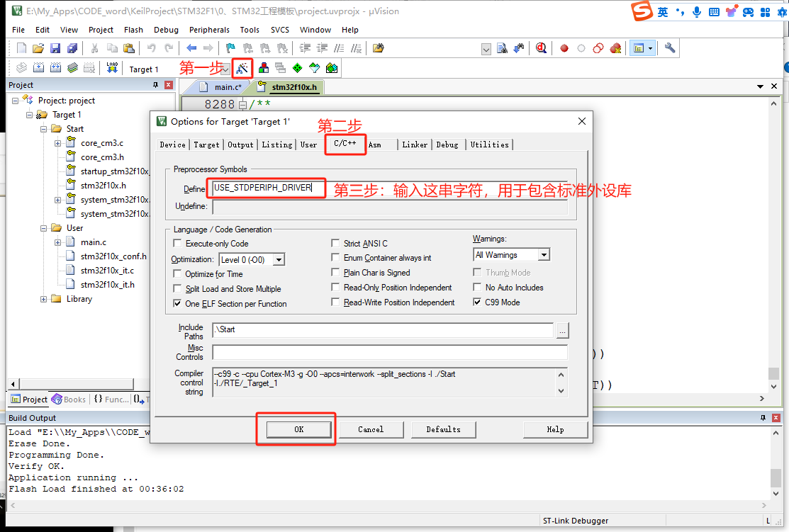Insert breakpoint with red circle icon
The width and height of the screenshot is (789, 532).
tap(564, 48)
